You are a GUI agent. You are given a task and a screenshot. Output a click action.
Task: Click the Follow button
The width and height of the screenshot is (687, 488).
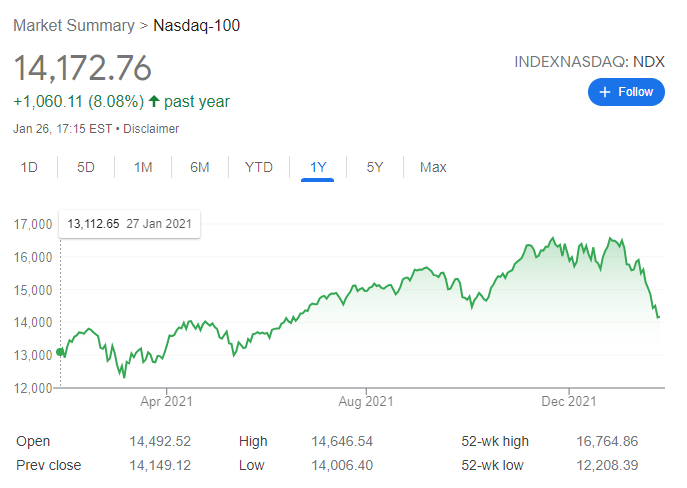coord(626,92)
